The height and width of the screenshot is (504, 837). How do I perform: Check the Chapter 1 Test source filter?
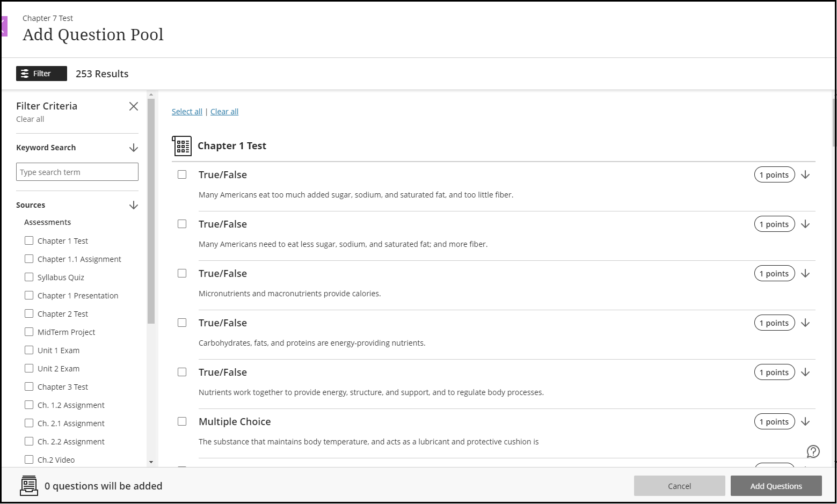click(x=29, y=241)
